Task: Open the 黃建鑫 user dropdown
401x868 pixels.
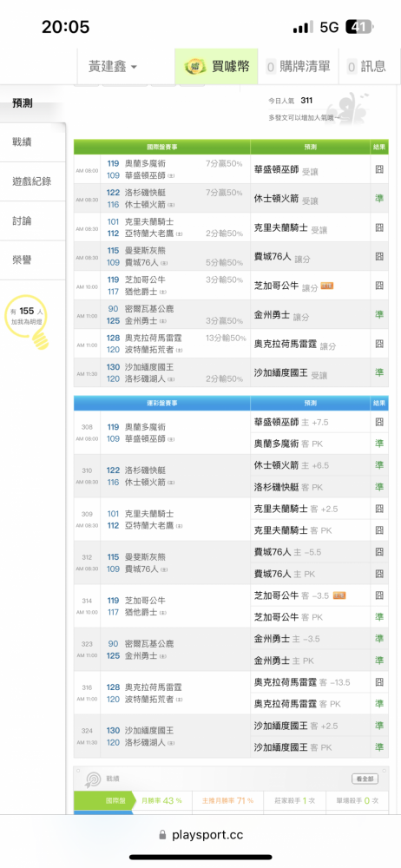Action: coord(113,67)
